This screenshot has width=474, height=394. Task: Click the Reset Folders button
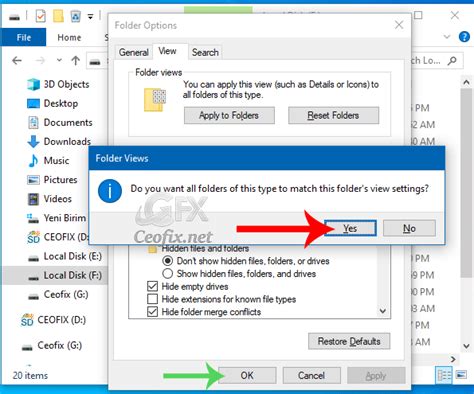click(334, 115)
